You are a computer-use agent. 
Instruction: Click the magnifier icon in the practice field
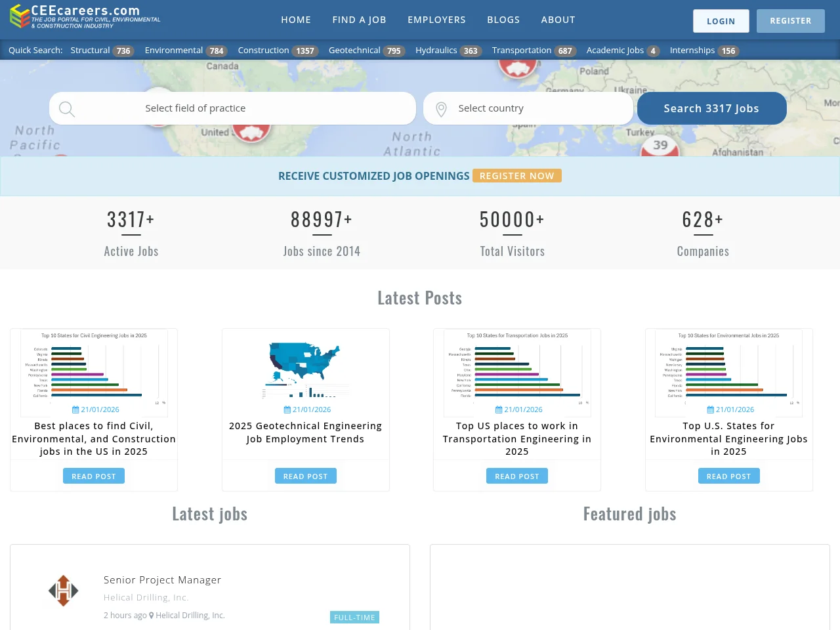pyautogui.click(x=66, y=109)
